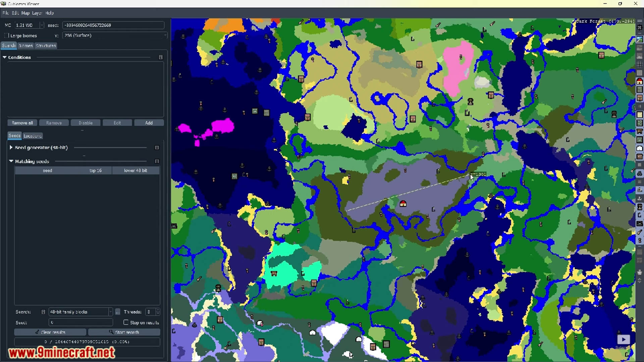Viewport: 644px width, 362px height.
Task: Click the Remove button
Action: pos(54,123)
